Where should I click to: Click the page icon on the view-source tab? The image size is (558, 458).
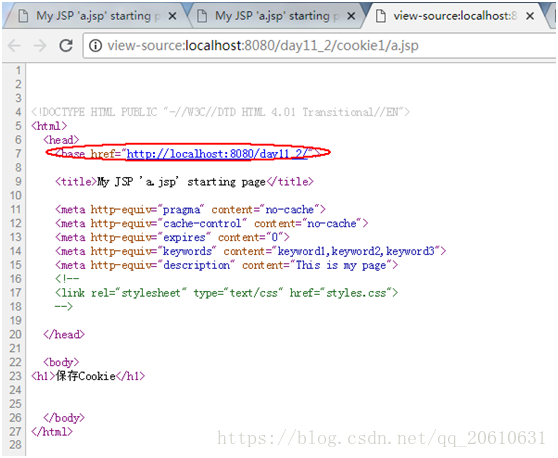pyautogui.click(x=381, y=16)
